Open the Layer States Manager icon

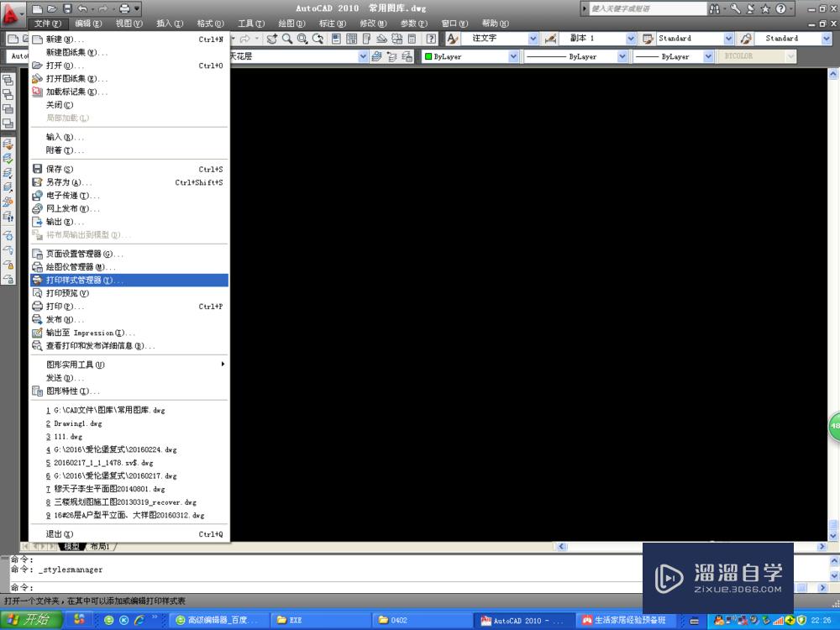coord(407,56)
